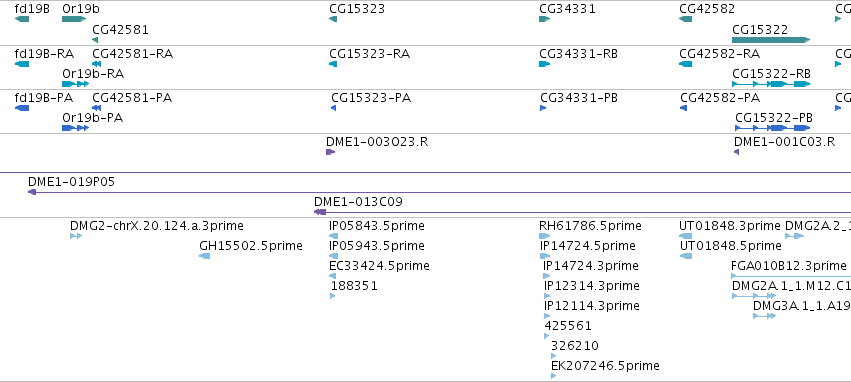Select the CG42582-PA protein label
Image resolution: width=851 pixels, height=382 pixels.
[720, 98]
